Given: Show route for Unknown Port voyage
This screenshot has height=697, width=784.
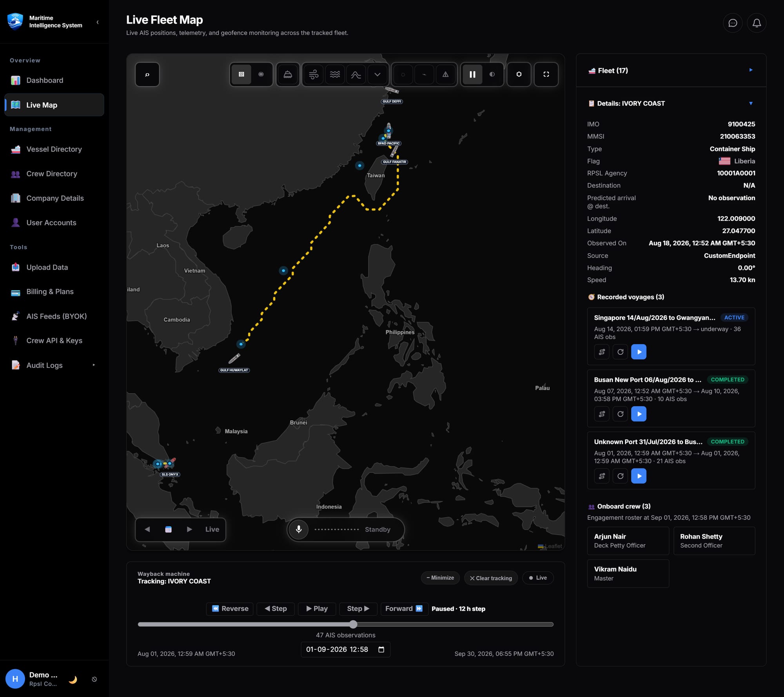Looking at the screenshot, I should 602,476.
